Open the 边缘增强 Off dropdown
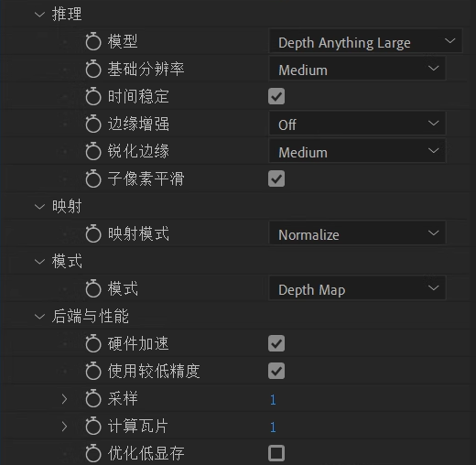 [357, 124]
